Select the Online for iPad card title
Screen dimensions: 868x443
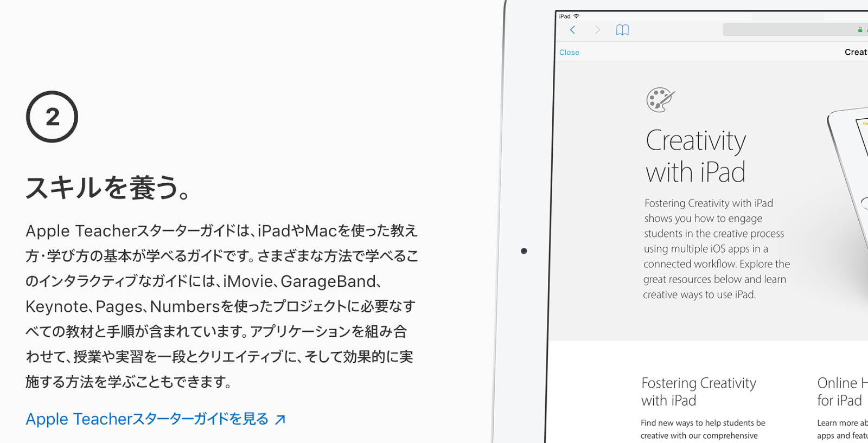tap(842, 391)
